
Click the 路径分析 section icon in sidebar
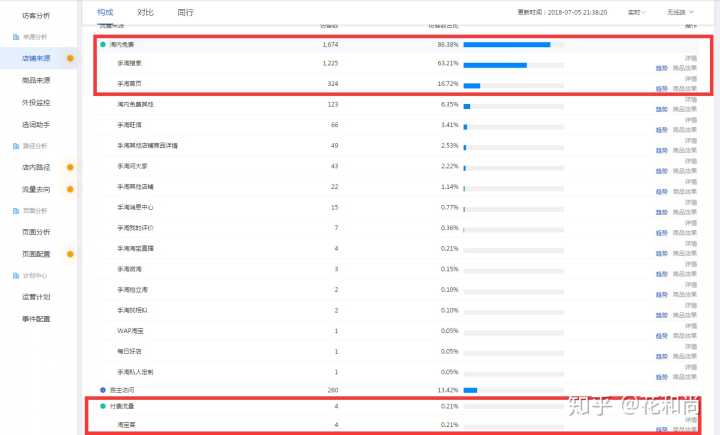tap(15, 146)
